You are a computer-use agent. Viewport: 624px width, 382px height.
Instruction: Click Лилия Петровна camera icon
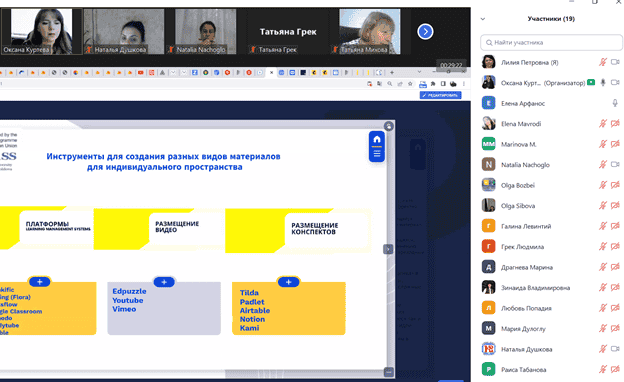(615, 62)
